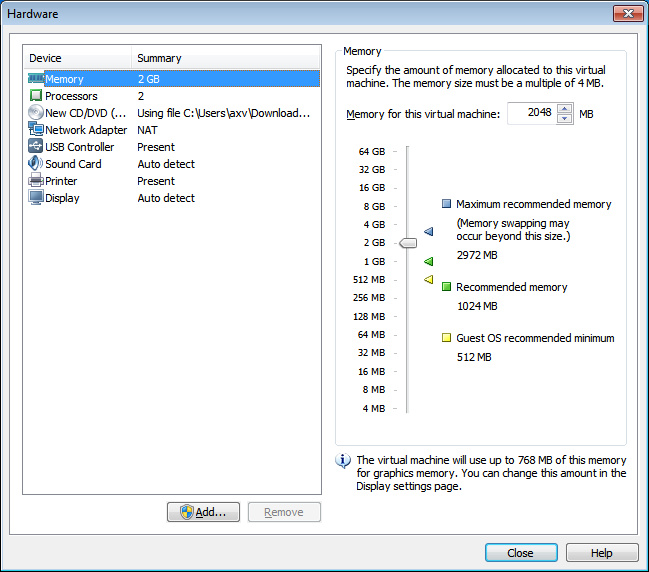Image resolution: width=649 pixels, height=572 pixels.
Task: Click the Remove button
Action: coord(284,512)
